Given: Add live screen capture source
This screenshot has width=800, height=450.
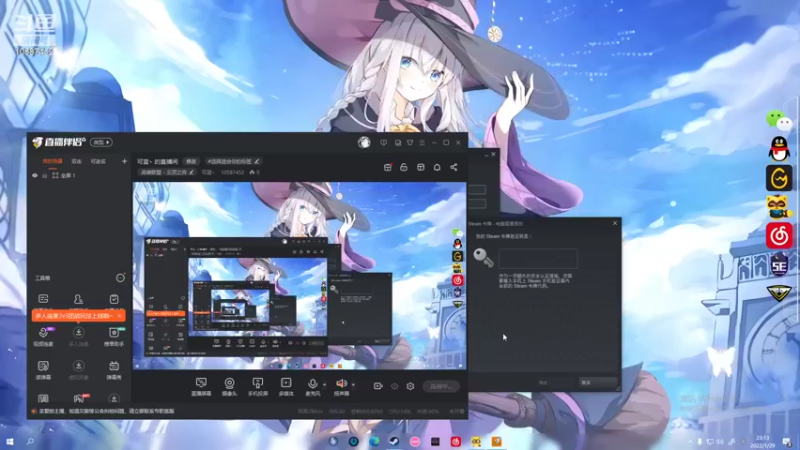Looking at the screenshot, I should pos(201,387).
